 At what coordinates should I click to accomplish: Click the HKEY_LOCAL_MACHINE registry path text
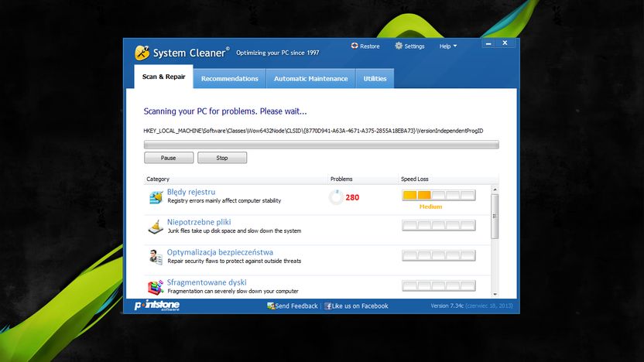click(x=313, y=131)
